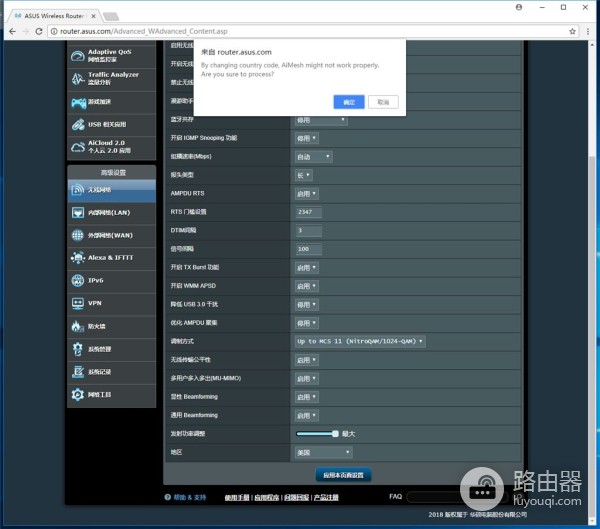Open the AMPDU RTS dropdown
Screen dimensions: 600x529
(x=307, y=194)
